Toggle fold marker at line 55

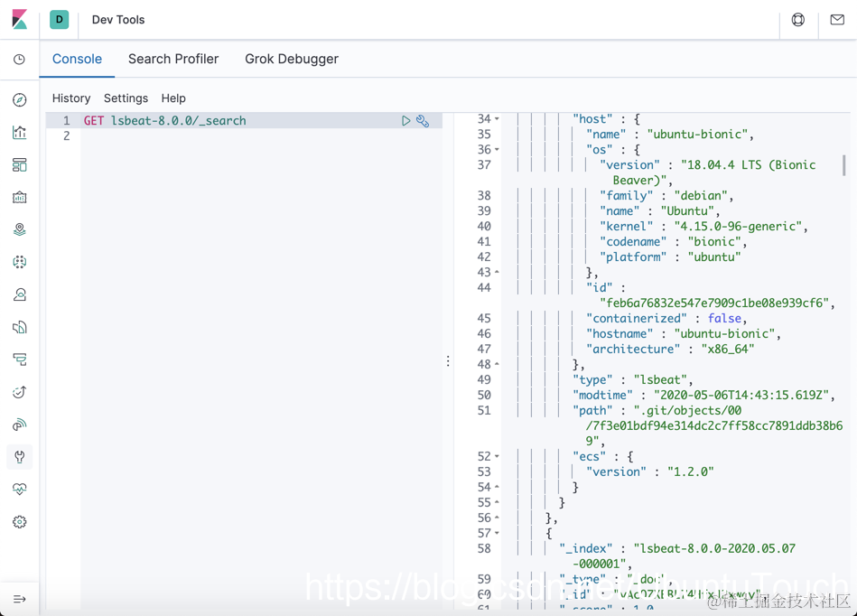point(497,502)
